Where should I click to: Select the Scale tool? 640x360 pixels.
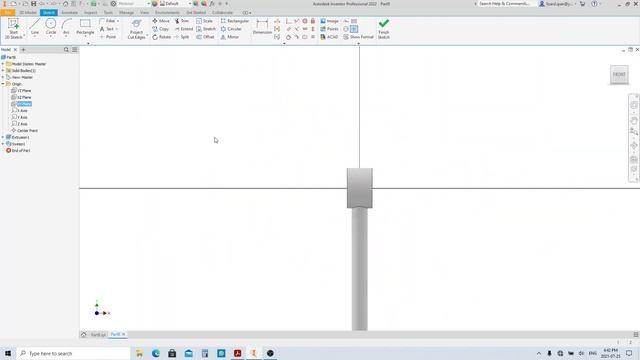point(204,21)
